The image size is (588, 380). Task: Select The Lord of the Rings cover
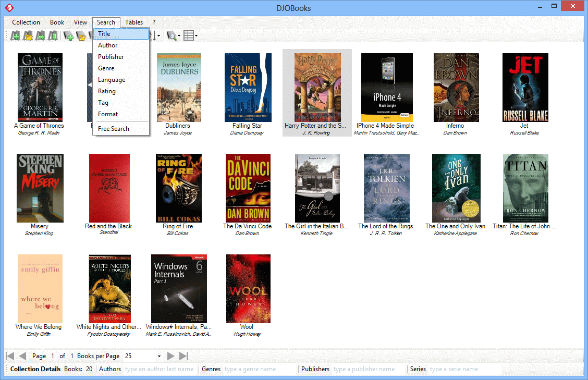[387, 188]
